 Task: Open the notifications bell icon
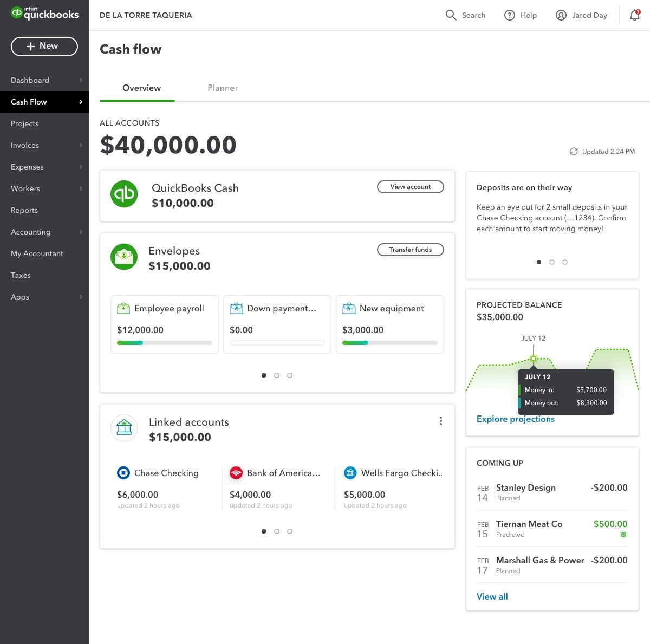tap(634, 16)
